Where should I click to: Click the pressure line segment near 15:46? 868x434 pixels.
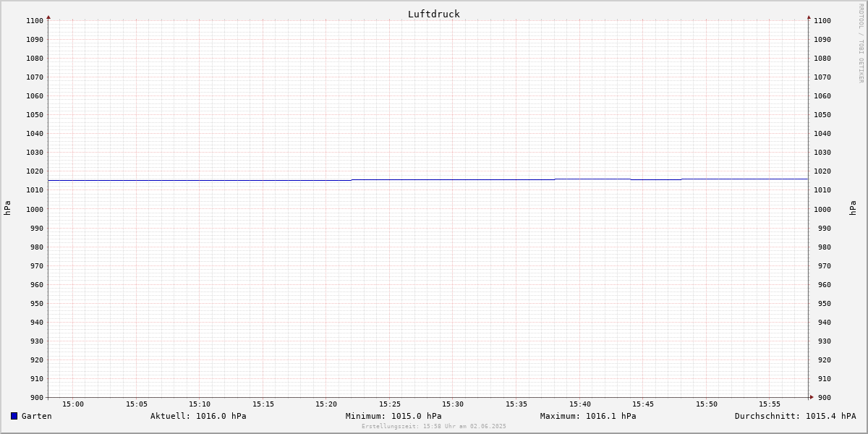(x=656, y=179)
